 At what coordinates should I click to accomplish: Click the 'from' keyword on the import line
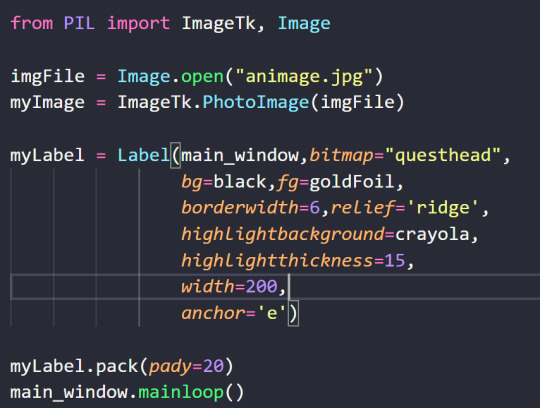32,23
